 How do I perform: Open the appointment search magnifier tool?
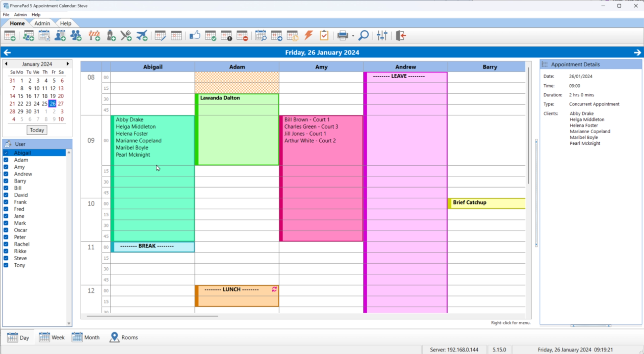click(x=363, y=35)
